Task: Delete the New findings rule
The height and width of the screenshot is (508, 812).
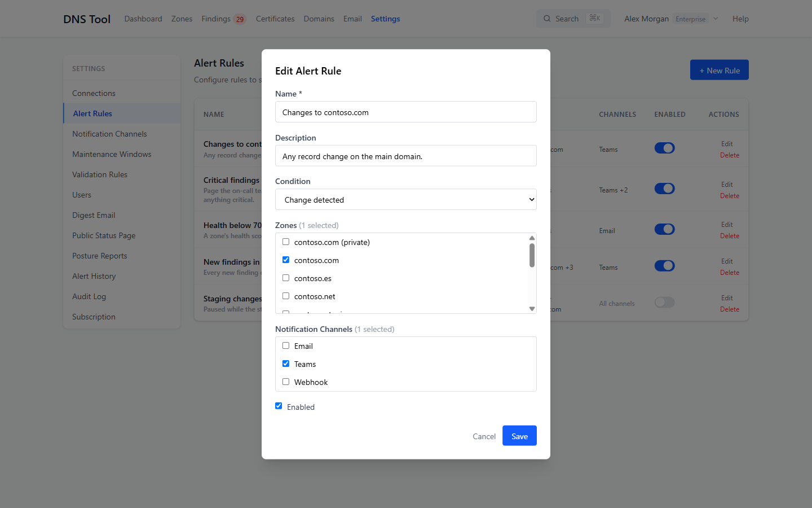Action: (730, 273)
